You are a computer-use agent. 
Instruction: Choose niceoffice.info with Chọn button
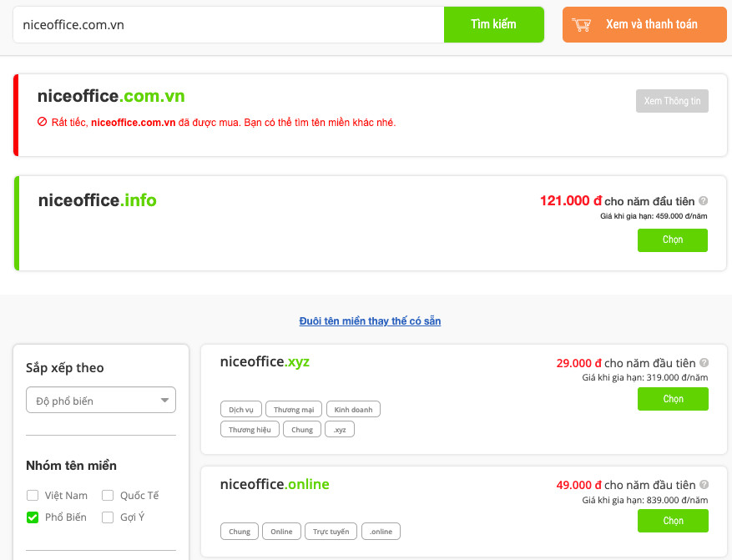point(673,240)
